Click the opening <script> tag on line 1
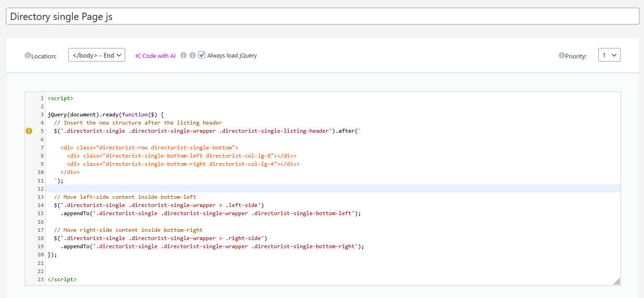Image resolution: width=644 pixels, height=298 pixels. (60, 98)
